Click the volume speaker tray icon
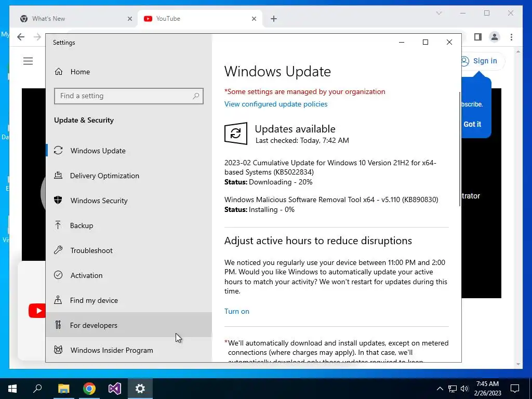Viewport: 532px width, 399px height. [464, 389]
